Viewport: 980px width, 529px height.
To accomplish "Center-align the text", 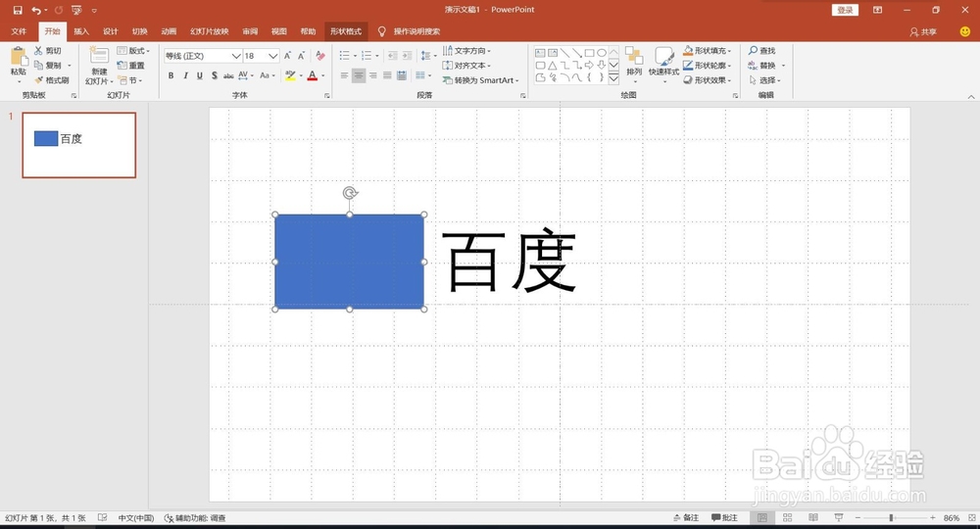I will [x=359, y=75].
